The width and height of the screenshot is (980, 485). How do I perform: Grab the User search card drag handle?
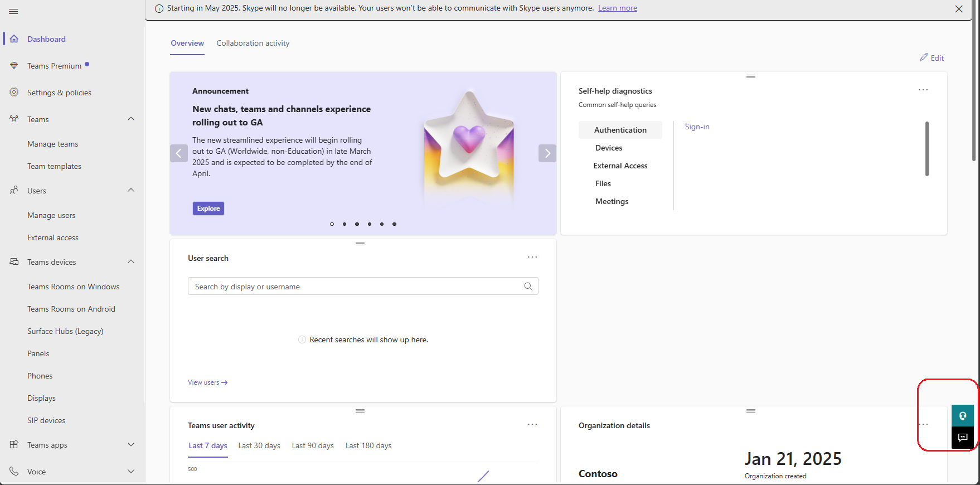[360, 244]
